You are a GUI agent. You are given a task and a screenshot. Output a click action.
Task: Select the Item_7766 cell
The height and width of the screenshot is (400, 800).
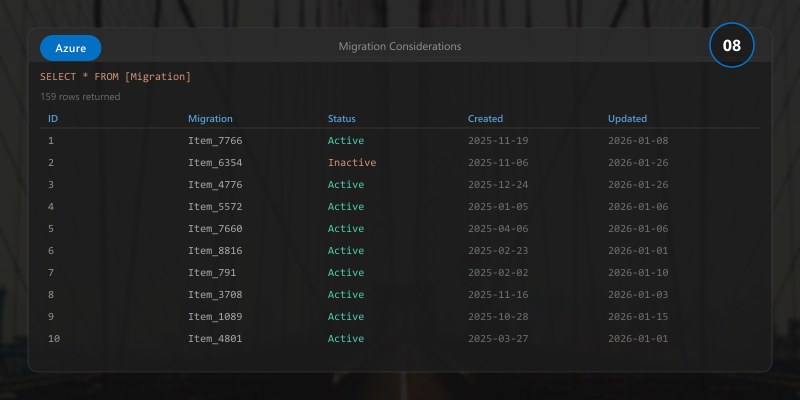215,140
